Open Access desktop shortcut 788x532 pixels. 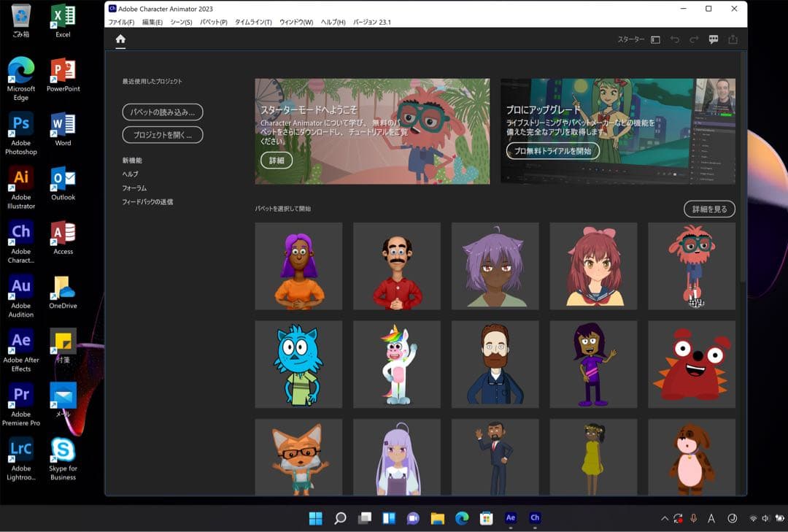pos(63,239)
